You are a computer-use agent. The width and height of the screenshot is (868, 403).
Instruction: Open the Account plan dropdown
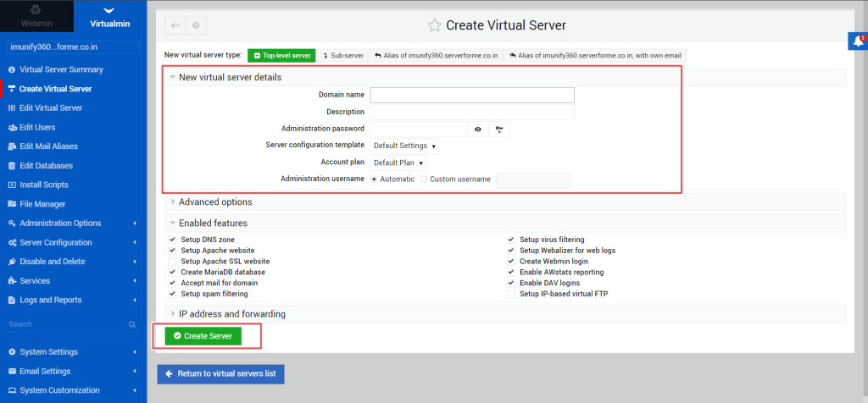(x=398, y=163)
